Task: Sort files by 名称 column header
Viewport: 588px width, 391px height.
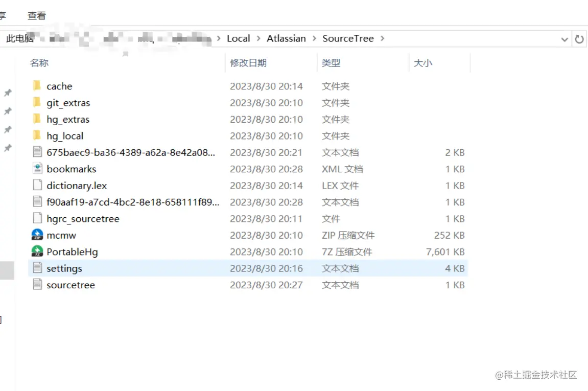Action: pyautogui.click(x=39, y=63)
